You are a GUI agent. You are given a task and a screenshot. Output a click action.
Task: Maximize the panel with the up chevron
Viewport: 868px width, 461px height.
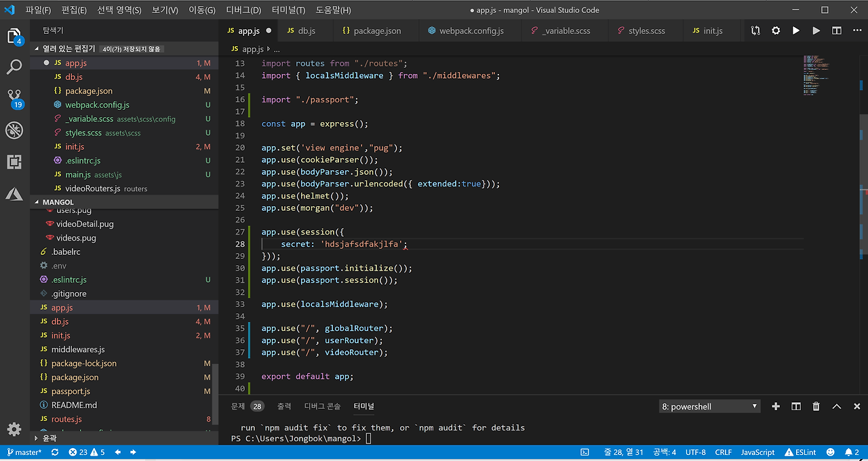tap(837, 406)
